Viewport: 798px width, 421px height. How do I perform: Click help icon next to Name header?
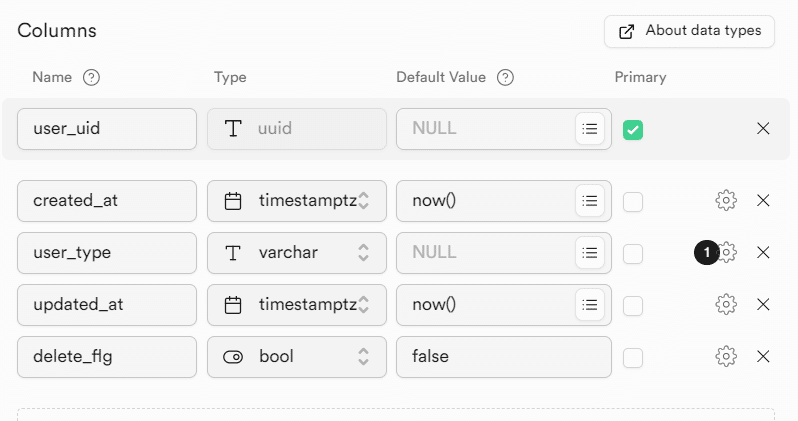pos(92,78)
